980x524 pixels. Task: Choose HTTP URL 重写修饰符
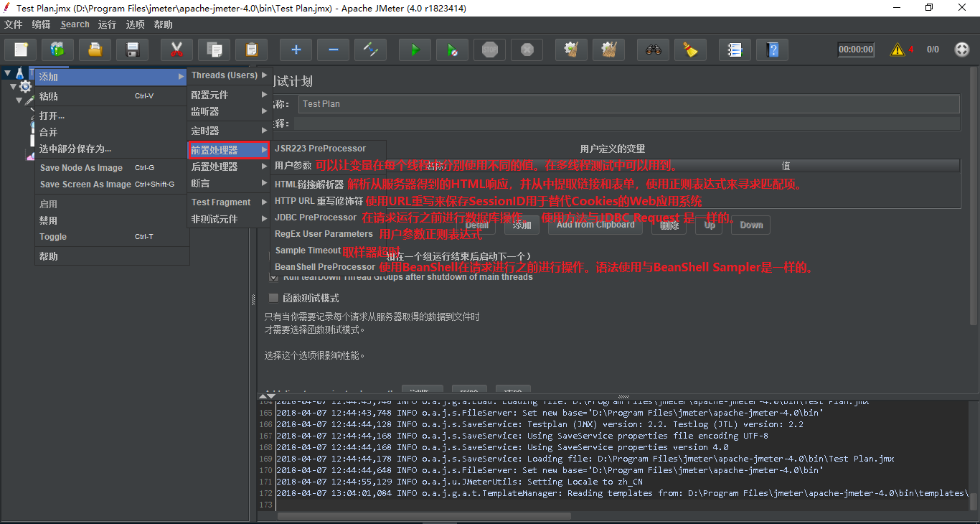[x=328, y=201]
